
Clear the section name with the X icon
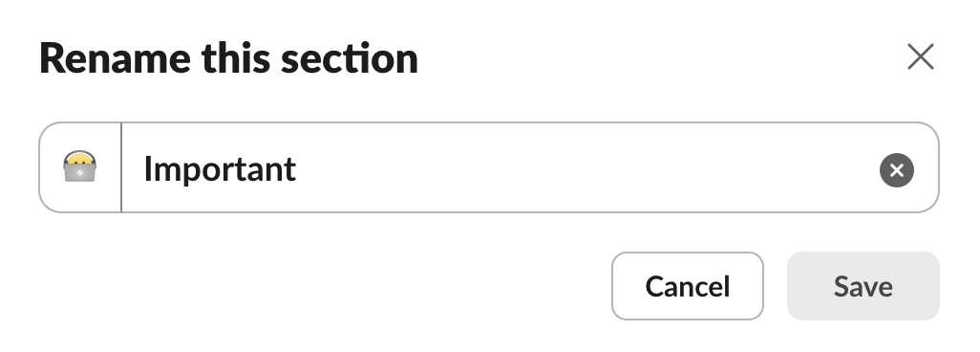point(896,169)
